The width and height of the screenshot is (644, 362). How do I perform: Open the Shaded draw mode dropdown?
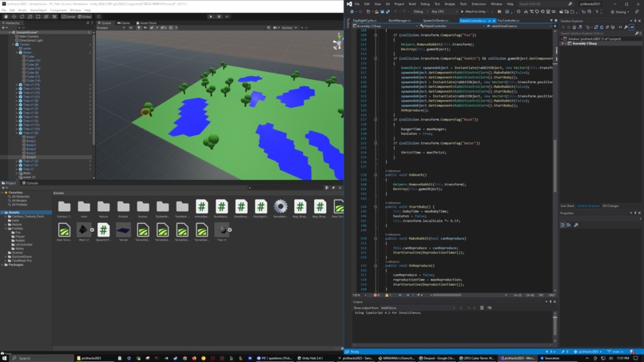tap(111, 27)
